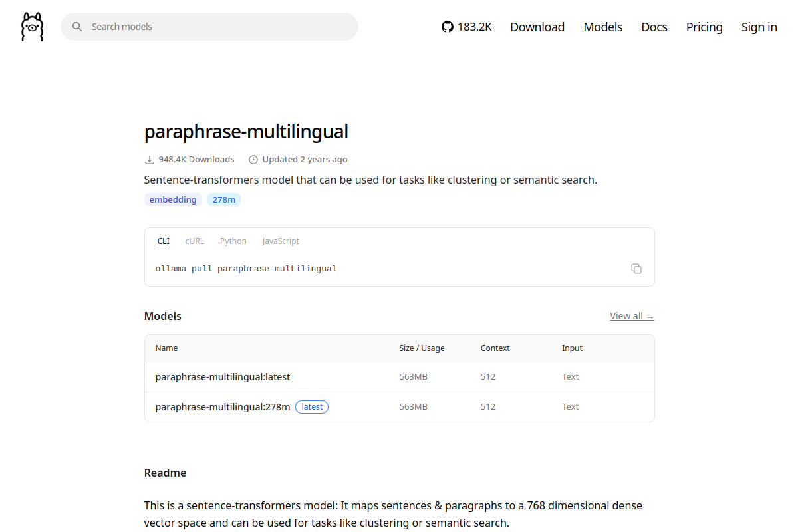Click 948.4K Downloads text
The image size is (798, 532).
(x=196, y=160)
